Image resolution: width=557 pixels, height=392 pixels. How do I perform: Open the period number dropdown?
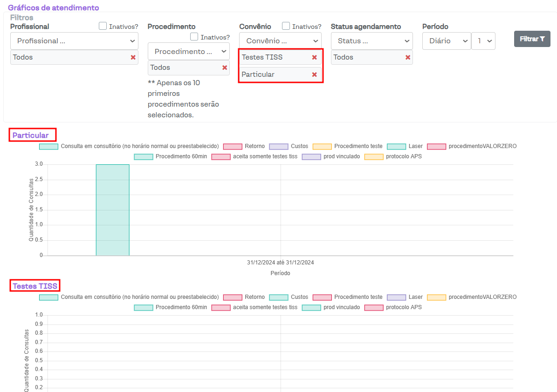point(483,41)
